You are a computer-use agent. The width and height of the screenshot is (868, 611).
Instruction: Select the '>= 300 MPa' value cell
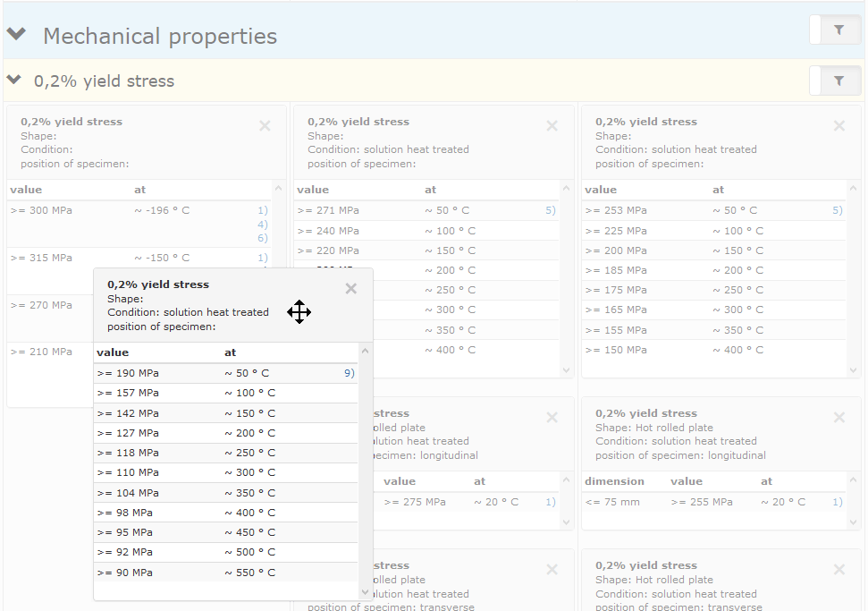click(x=41, y=210)
